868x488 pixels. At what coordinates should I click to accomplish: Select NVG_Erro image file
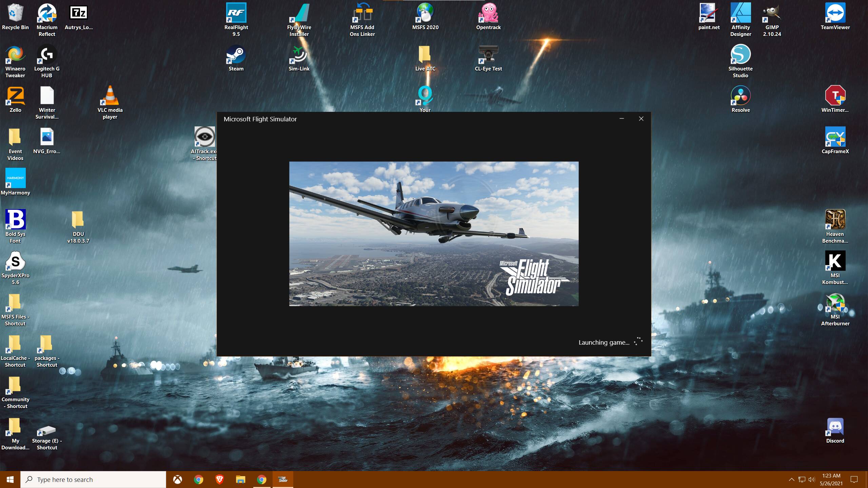tap(47, 141)
